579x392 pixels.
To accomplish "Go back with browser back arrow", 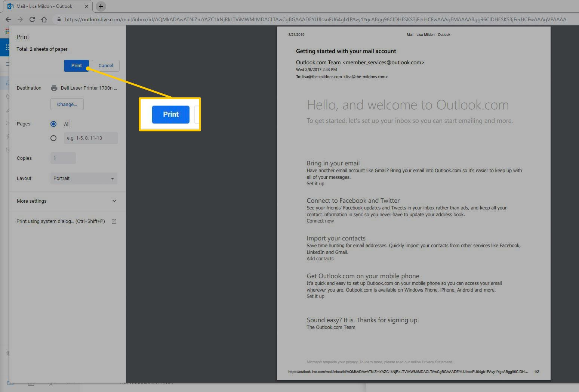I will [8, 19].
